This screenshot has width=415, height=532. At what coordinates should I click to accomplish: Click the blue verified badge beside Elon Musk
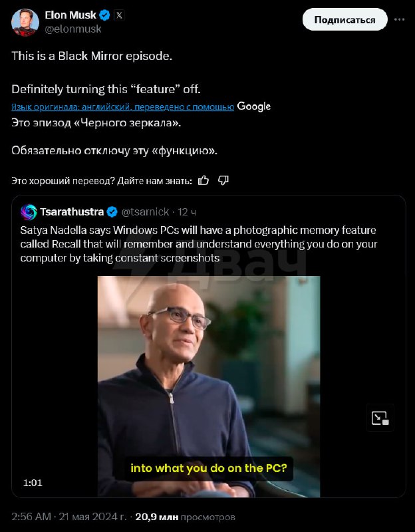coord(104,15)
